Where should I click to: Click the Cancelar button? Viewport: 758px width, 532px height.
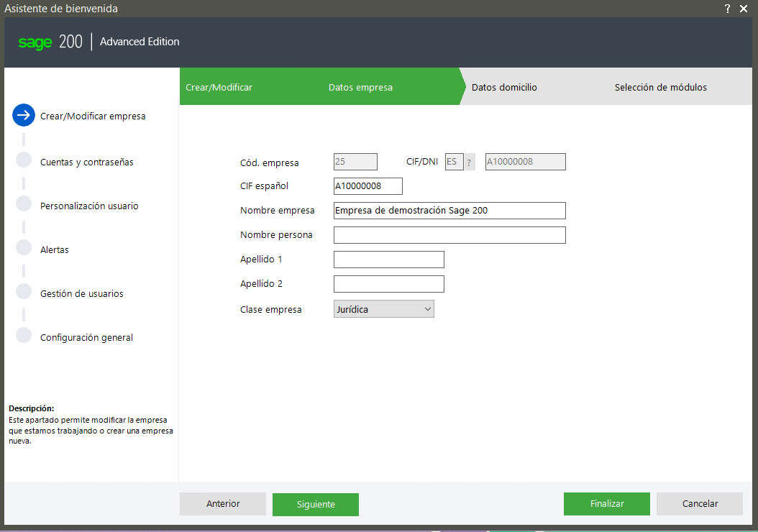pyautogui.click(x=700, y=504)
